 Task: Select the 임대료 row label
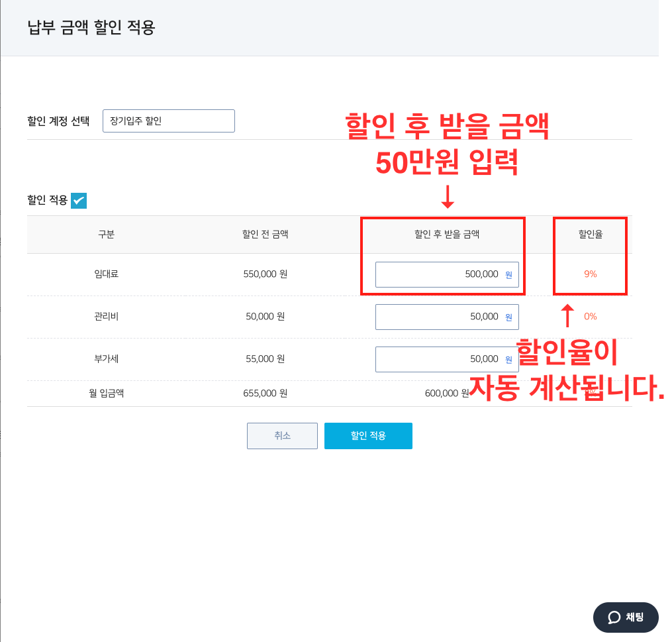pyautogui.click(x=106, y=274)
